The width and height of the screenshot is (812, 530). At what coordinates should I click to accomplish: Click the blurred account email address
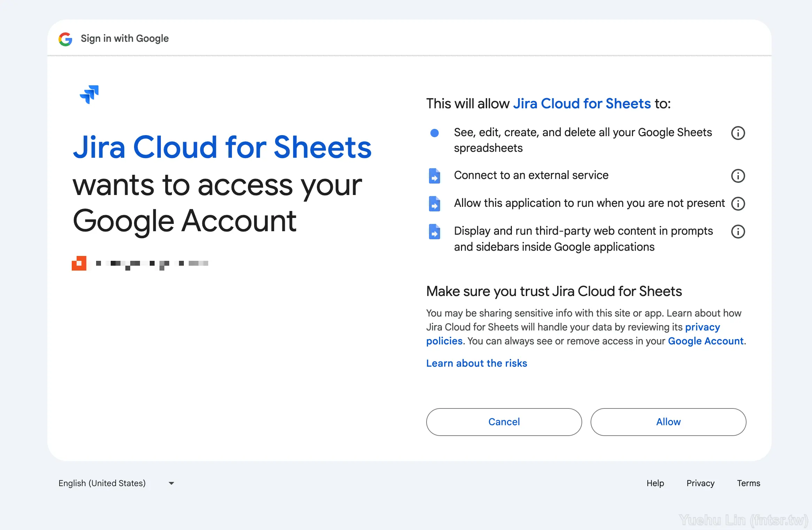(x=152, y=264)
